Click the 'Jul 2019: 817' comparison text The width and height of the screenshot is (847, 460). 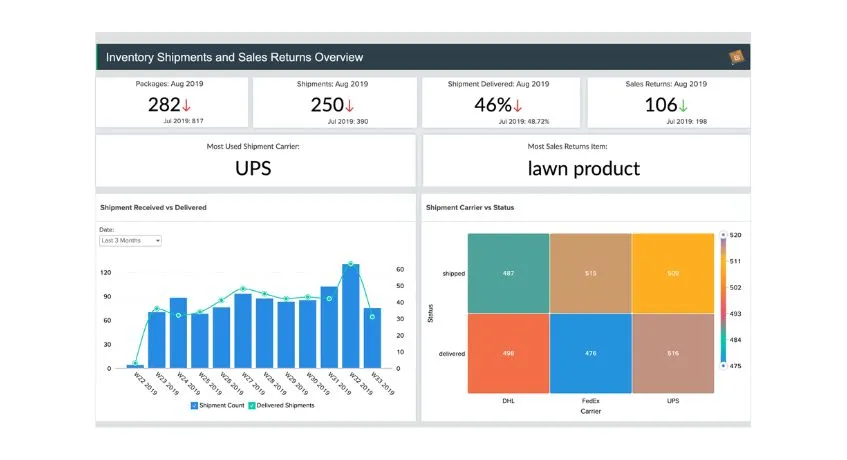tap(184, 121)
